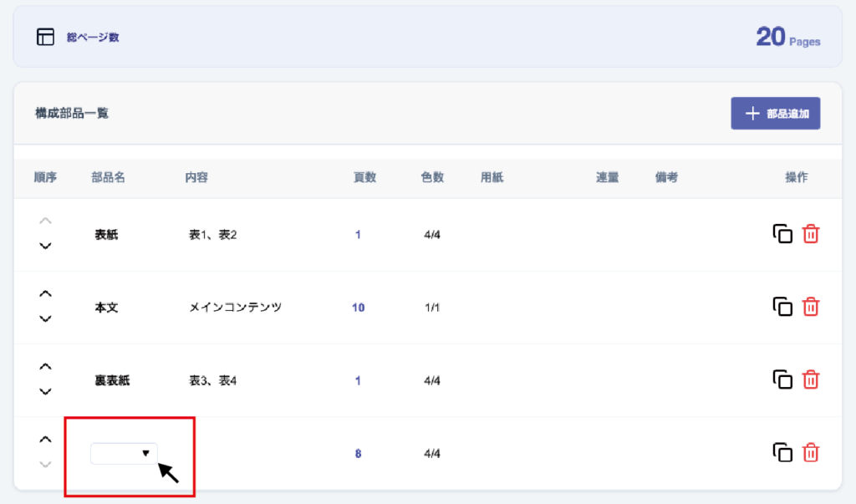Screen dimensions: 856x504
Task: Click the 頁数 value 10 for 本文
Action: [x=358, y=308]
